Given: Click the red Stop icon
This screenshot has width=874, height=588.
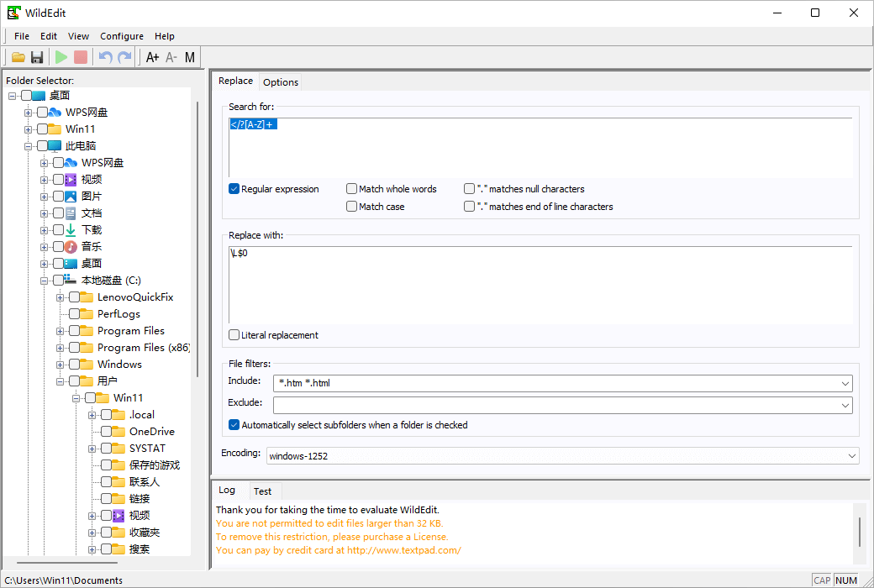Looking at the screenshot, I should click(x=81, y=57).
